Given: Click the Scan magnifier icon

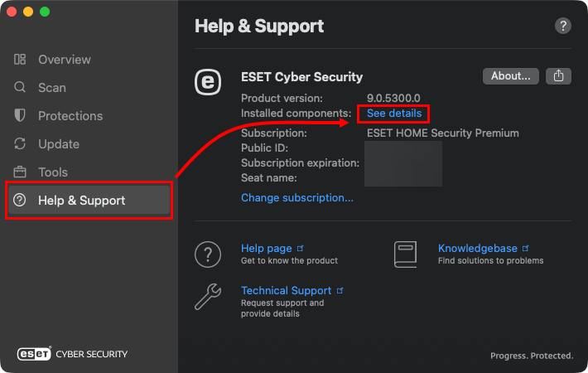Looking at the screenshot, I should tap(20, 88).
